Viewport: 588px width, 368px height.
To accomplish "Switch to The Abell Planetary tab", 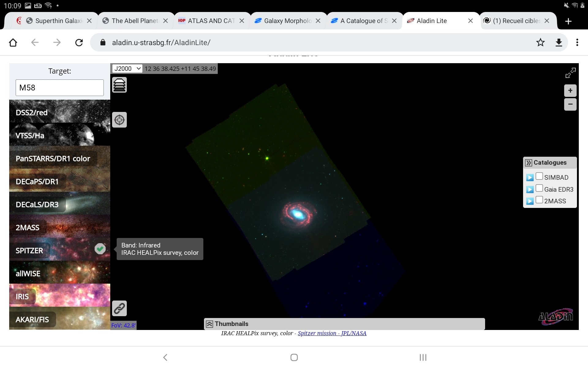I will [135, 21].
